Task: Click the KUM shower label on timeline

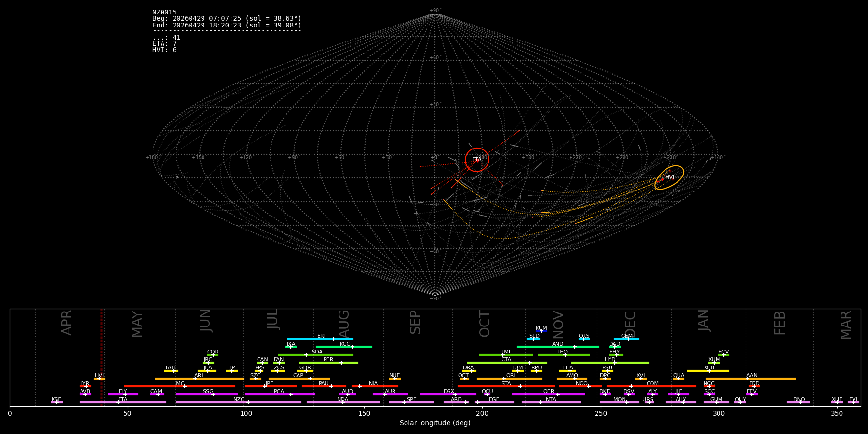Action: click(x=542, y=328)
